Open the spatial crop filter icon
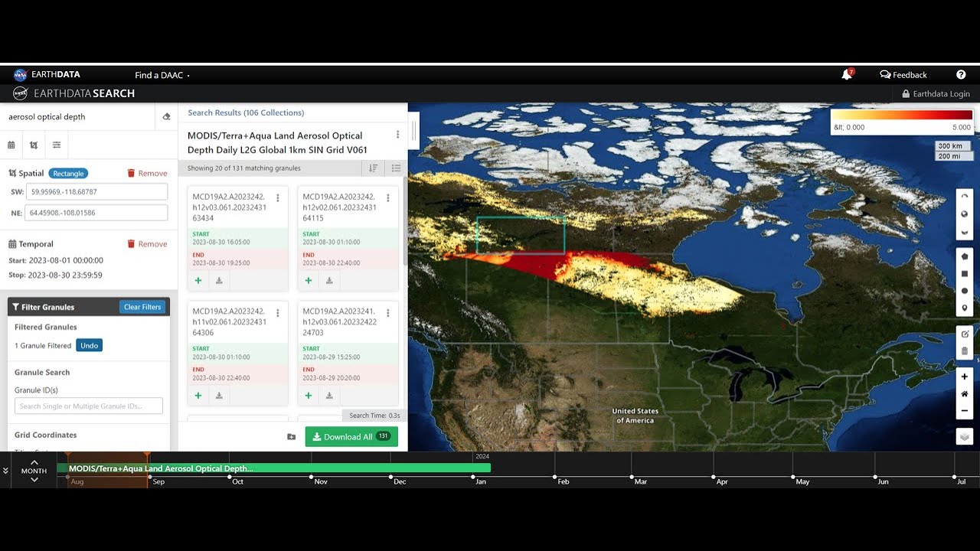The height and width of the screenshot is (551, 980). pos(34,145)
